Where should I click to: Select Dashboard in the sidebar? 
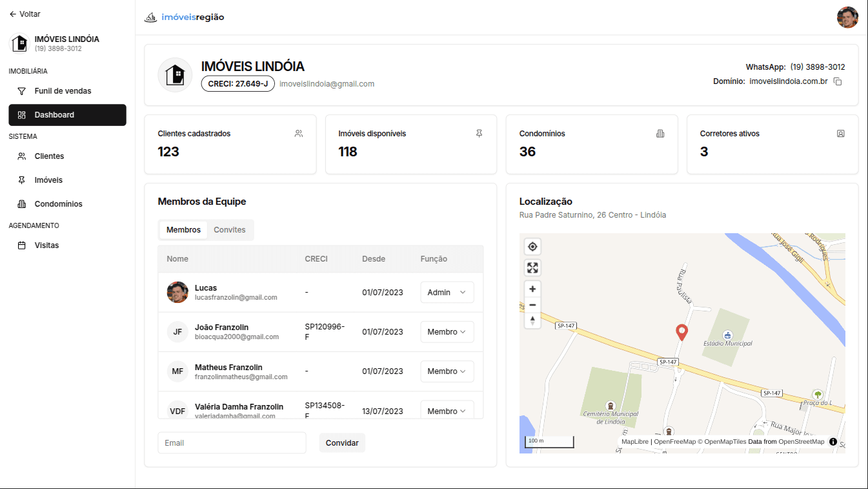coord(67,115)
